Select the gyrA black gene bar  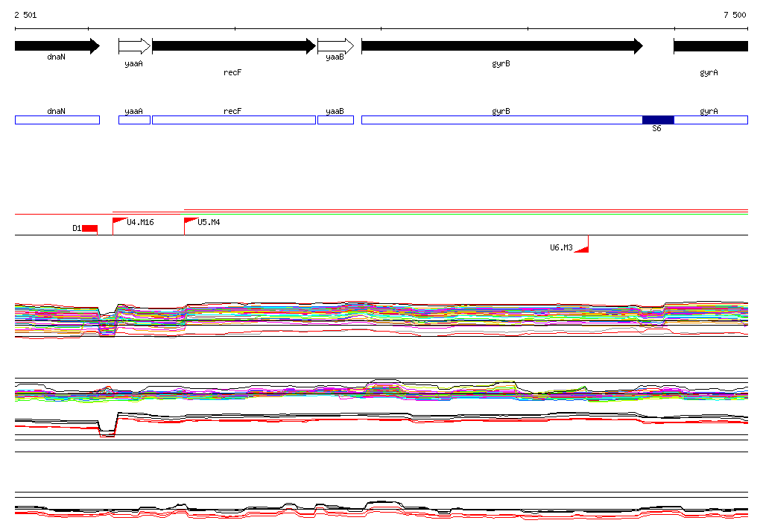pos(711,46)
